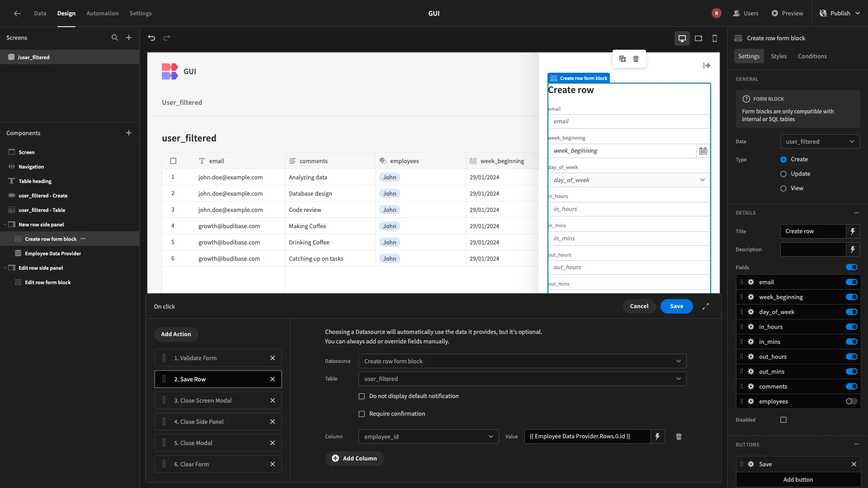868x488 pixels.
Task: Open the bindings lightning icon for Title
Action: pos(853,231)
